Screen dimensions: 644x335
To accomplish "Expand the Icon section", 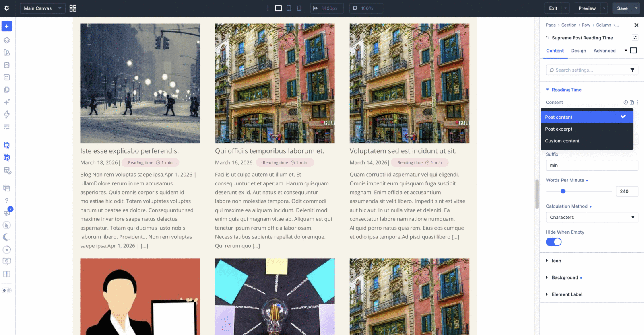I will click(553, 261).
